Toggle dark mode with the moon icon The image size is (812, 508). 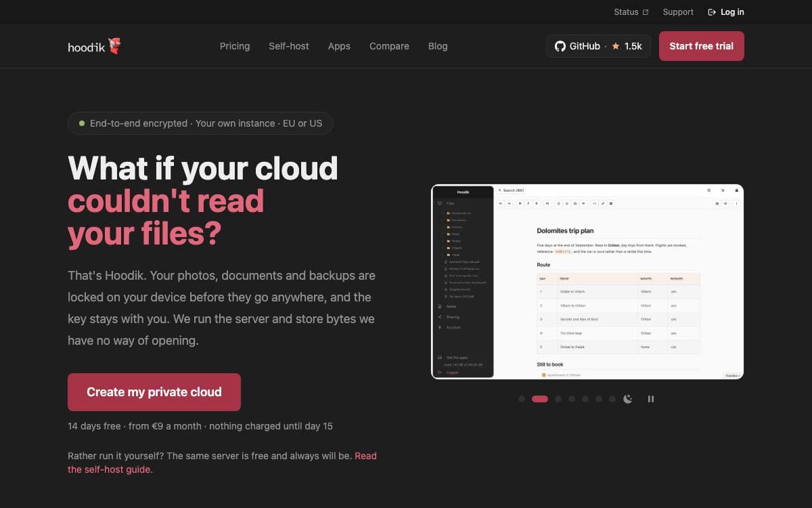click(x=628, y=399)
